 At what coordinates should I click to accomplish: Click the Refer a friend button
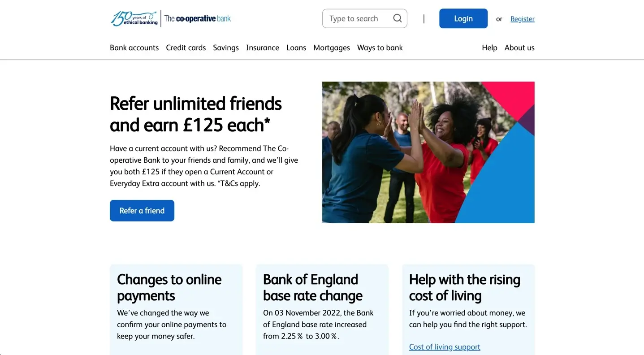tap(142, 211)
